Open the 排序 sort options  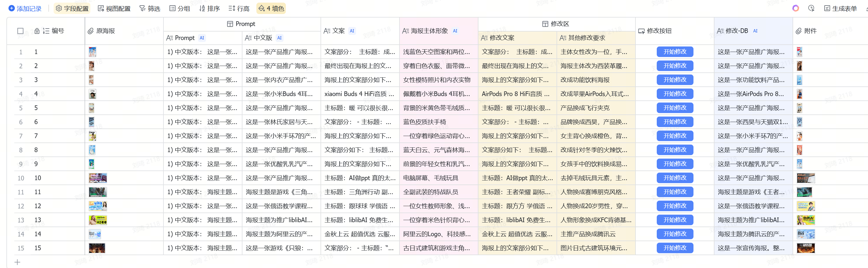(209, 8)
